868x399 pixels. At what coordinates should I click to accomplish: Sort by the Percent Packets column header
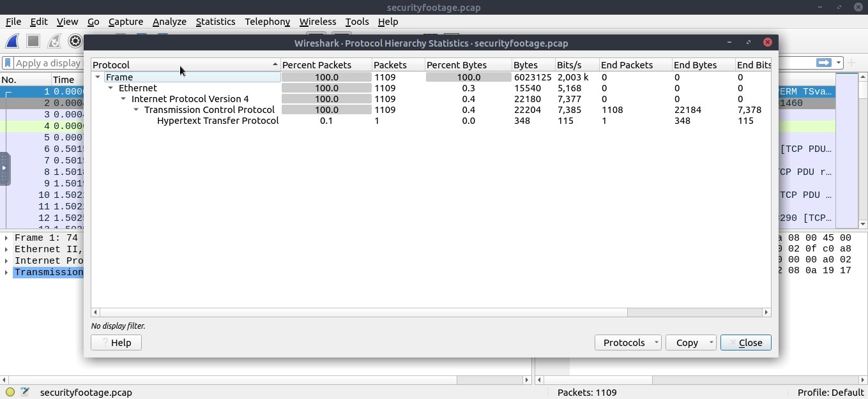click(326, 65)
